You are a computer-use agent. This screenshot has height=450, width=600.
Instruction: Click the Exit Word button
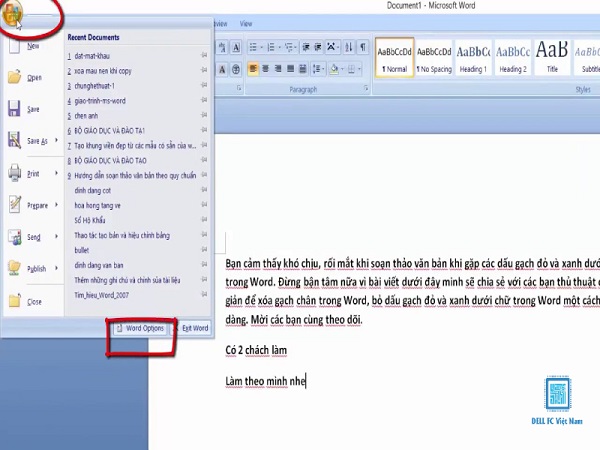[x=191, y=328]
